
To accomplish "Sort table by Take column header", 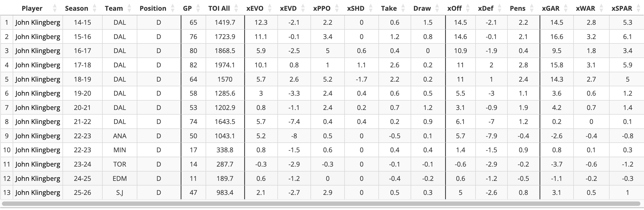I will pyautogui.click(x=389, y=8).
